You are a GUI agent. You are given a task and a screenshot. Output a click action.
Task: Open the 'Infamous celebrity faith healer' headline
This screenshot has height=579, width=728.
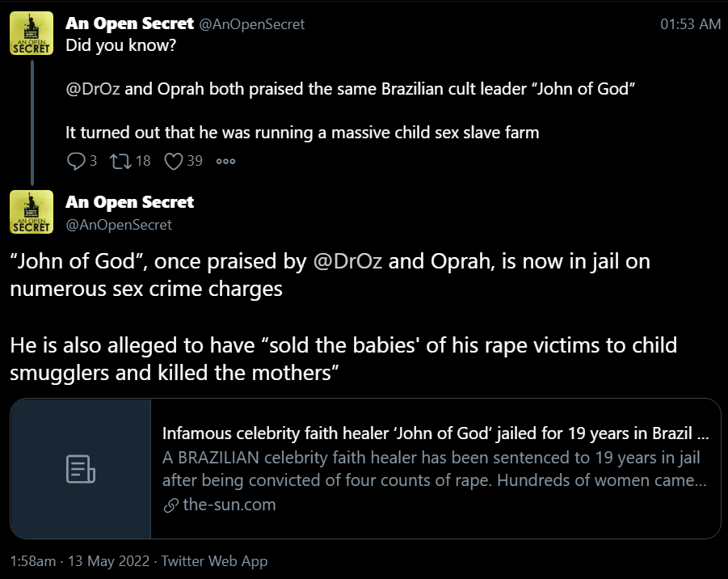[436, 433]
